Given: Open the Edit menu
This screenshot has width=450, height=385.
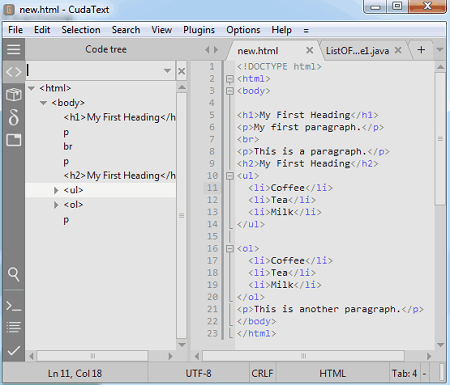Looking at the screenshot, I should tap(42, 30).
